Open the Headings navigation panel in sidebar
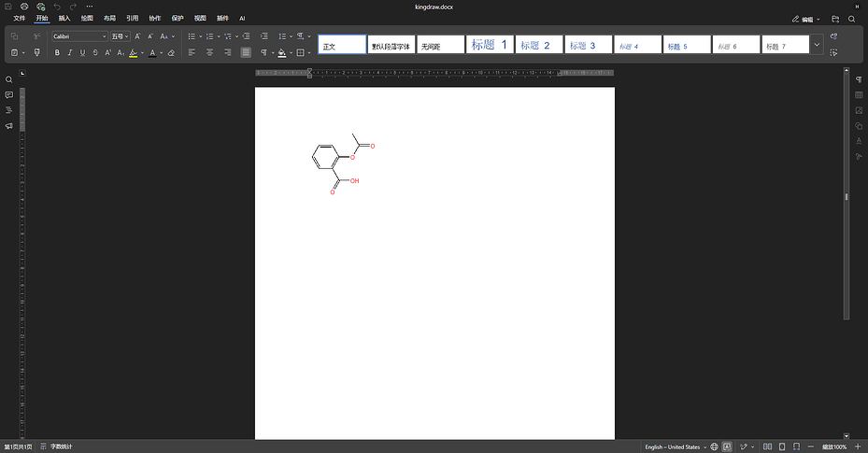 (8, 110)
